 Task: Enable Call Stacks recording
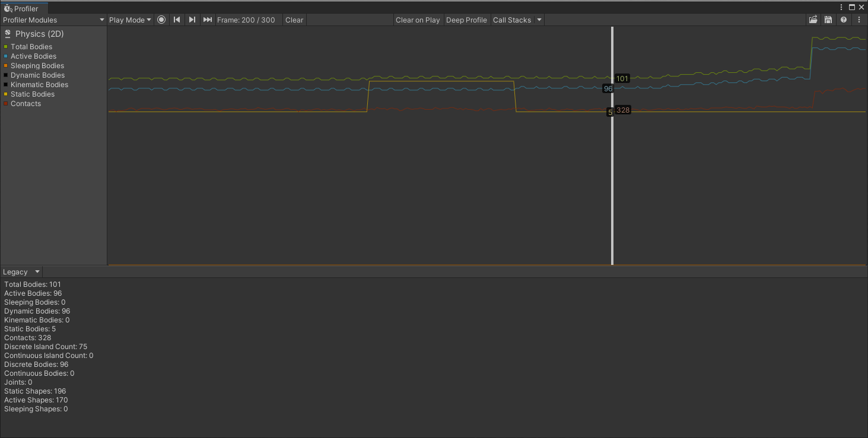(511, 20)
